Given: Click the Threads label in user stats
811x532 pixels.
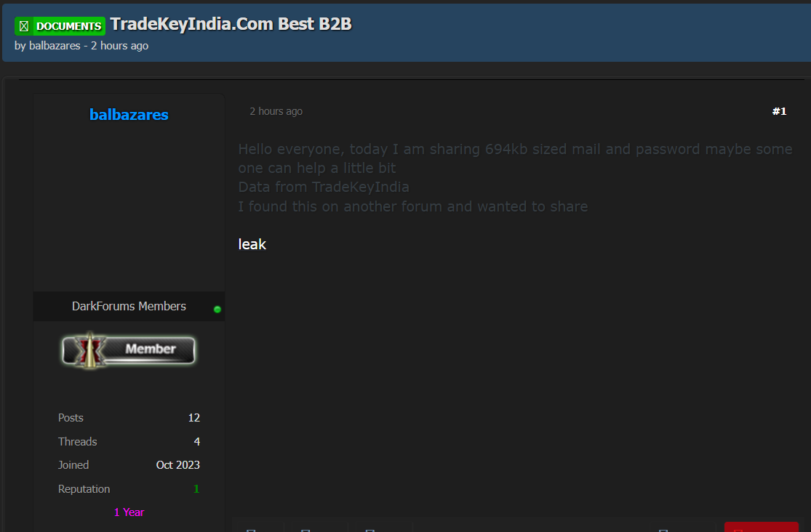Looking at the screenshot, I should tap(78, 442).
